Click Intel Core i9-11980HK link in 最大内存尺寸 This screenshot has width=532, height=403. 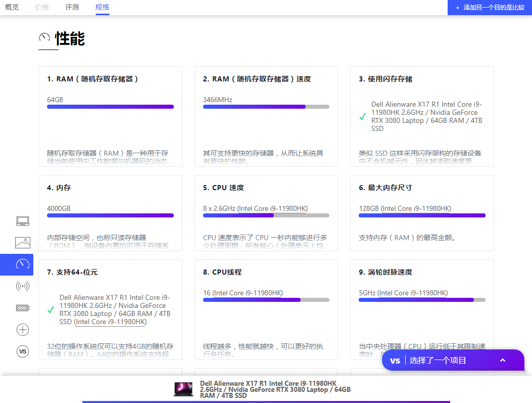[416, 208]
